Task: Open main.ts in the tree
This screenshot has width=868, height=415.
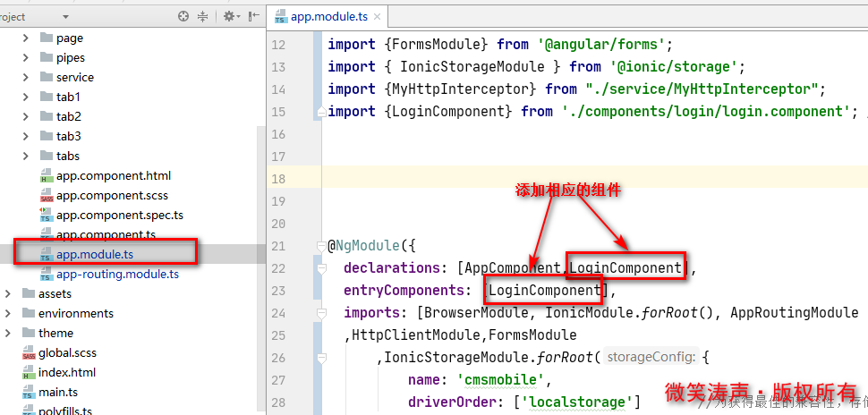Action: point(58,393)
